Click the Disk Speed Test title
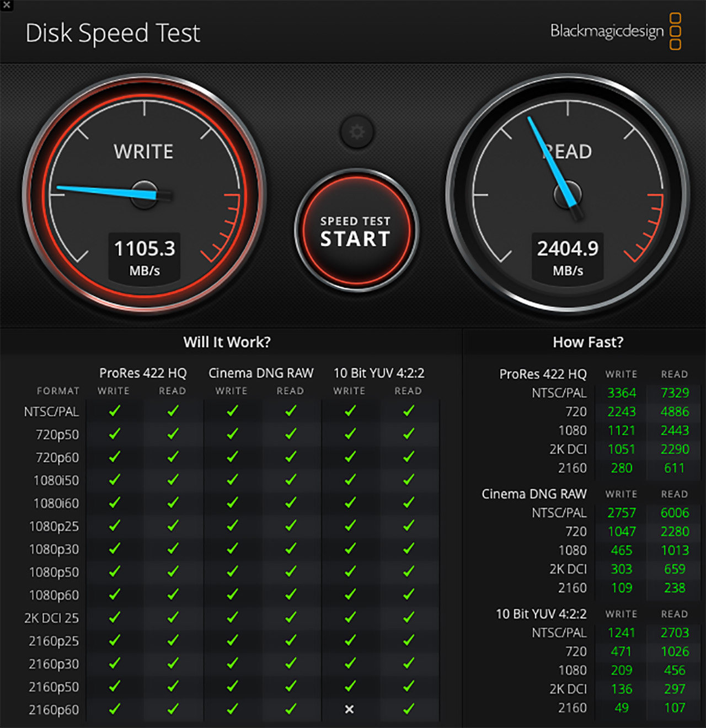706x728 pixels. pyautogui.click(x=113, y=33)
